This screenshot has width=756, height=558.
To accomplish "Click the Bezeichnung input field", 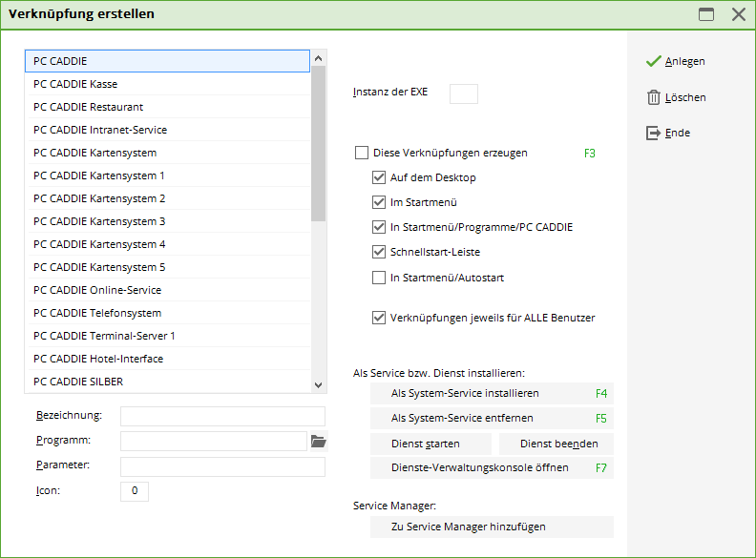I will click(x=222, y=416).
